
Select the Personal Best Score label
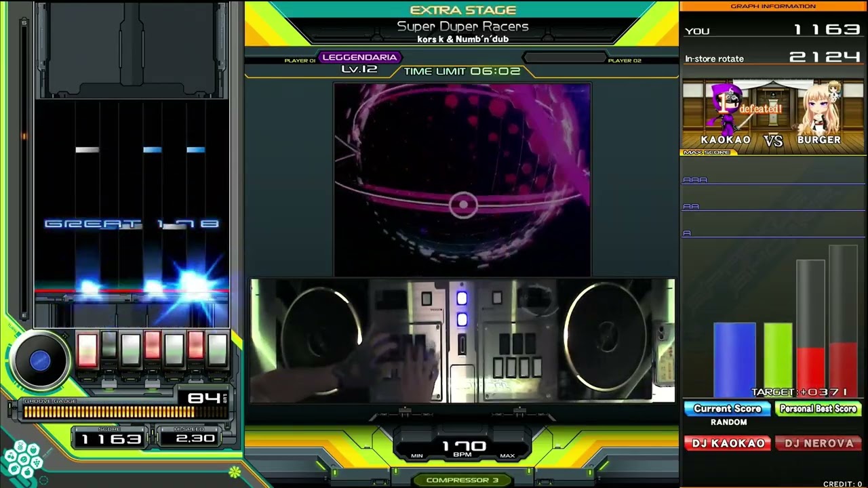[818, 409]
